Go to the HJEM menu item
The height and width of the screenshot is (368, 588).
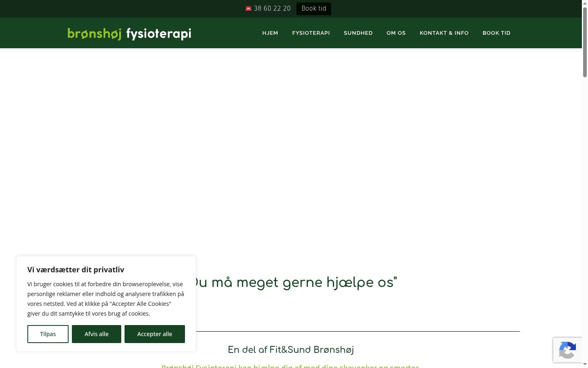point(270,33)
